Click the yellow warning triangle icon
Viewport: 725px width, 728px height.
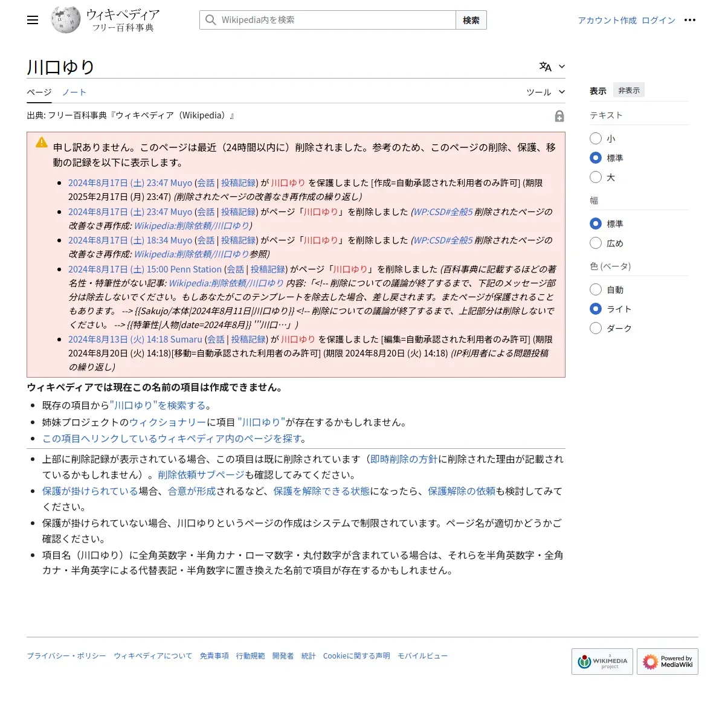tap(42, 143)
